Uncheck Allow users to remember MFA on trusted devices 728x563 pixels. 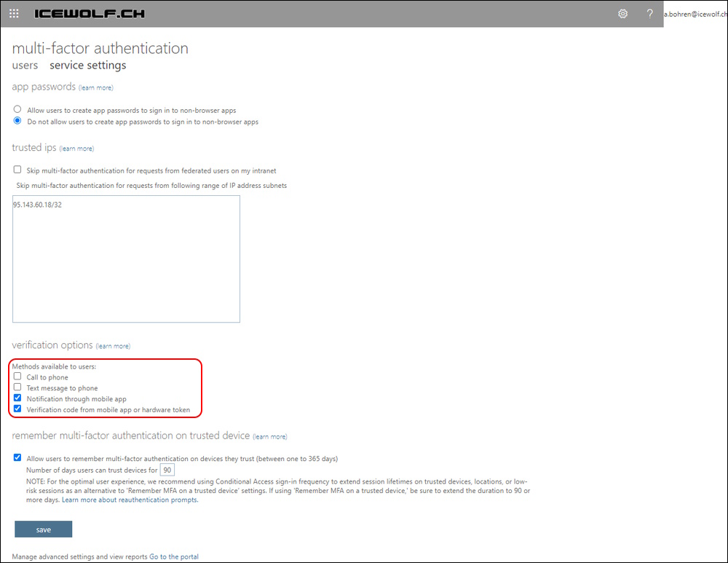17,457
